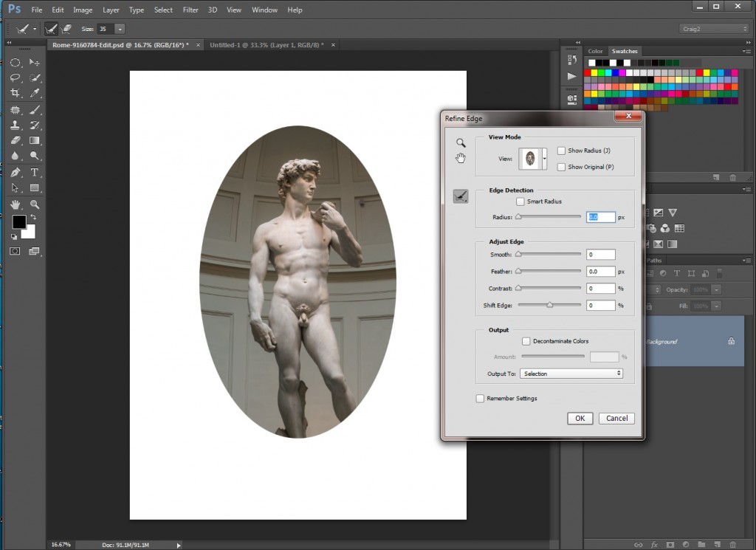
Task: Switch to the Color panel tab
Action: [595, 51]
